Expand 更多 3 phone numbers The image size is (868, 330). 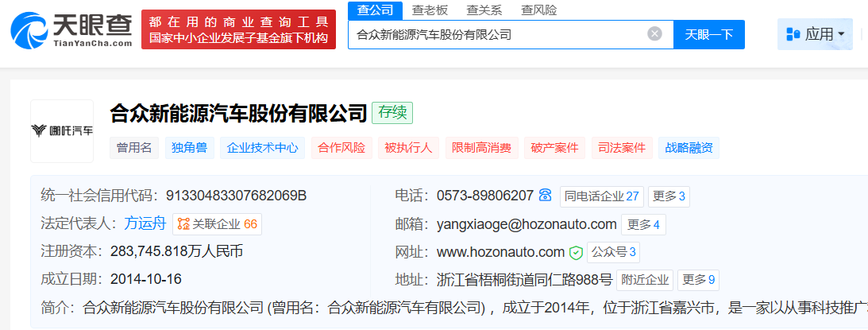(x=669, y=196)
